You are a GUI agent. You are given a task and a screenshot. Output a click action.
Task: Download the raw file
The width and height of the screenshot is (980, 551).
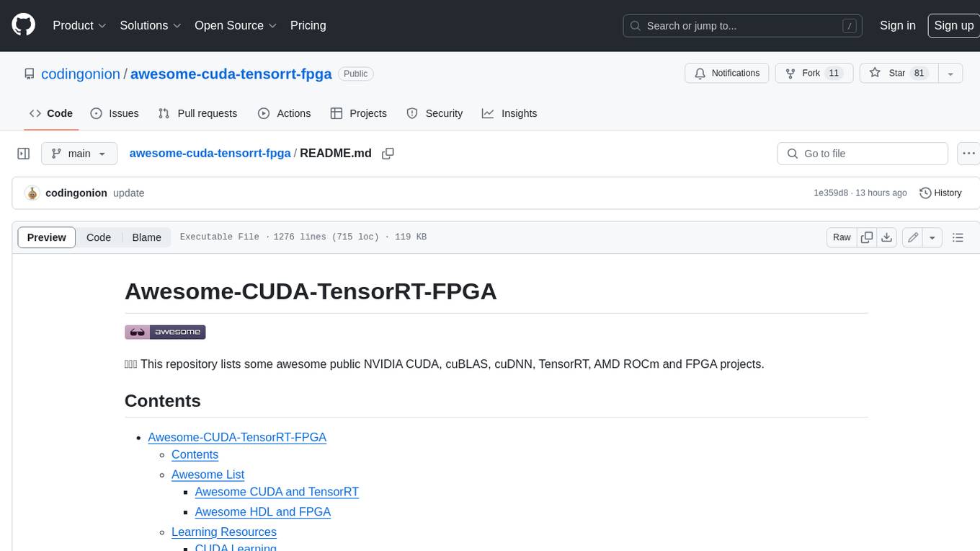(x=887, y=237)
